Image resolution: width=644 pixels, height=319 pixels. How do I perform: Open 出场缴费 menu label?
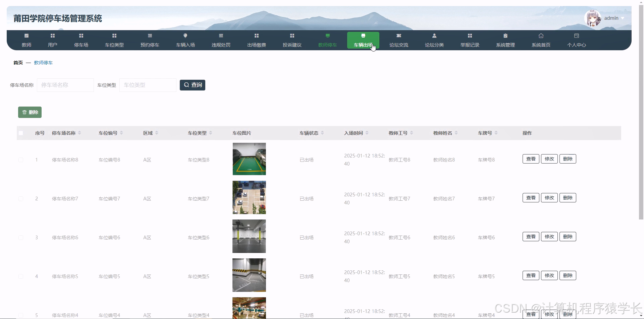[x=257, y=45]
